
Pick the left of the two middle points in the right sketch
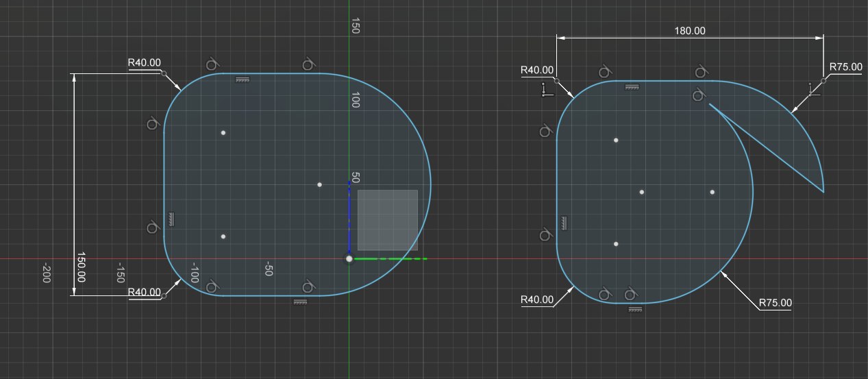[642, 192]
